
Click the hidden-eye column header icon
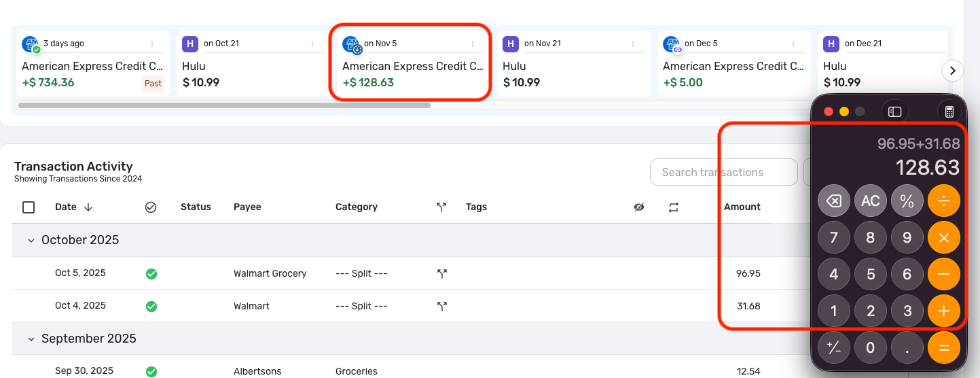click(638, 207)
